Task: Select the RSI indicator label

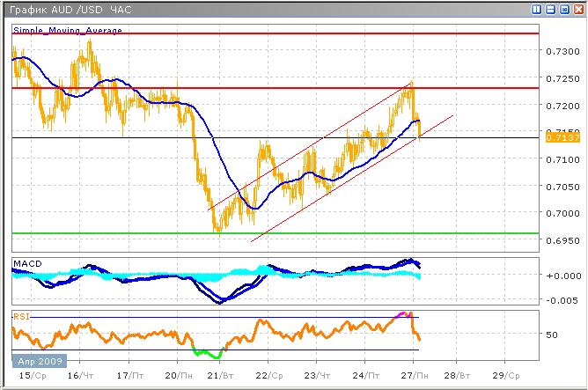Action: pyautogui.click(x=21, y=315)
